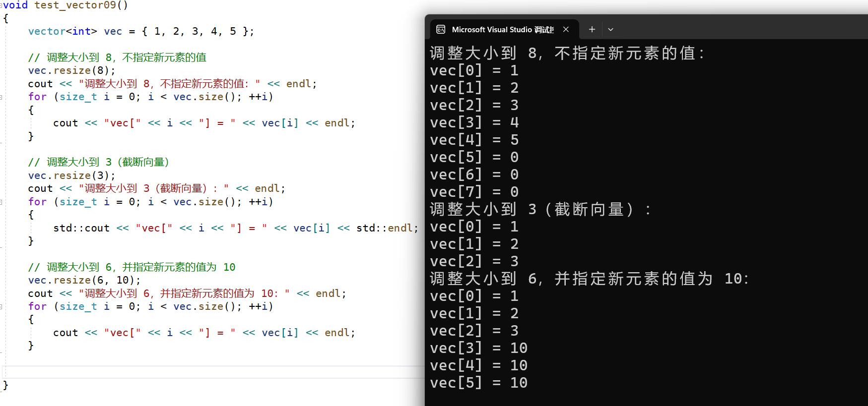Click console heading '调整大小到 8, 不指定新元素的值:'
868x406 pixels.
click(x=567, y=53)
